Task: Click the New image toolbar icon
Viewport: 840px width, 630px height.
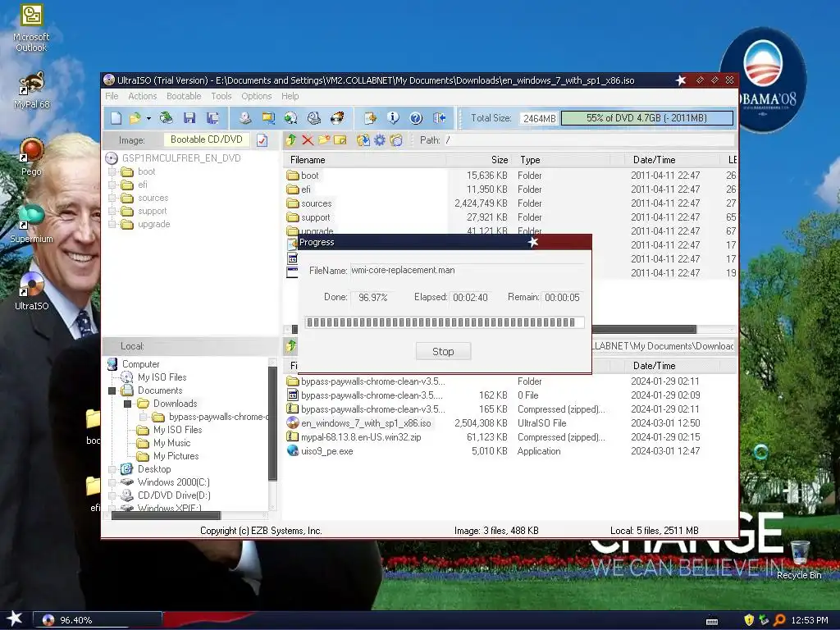Action: pyautogui.click(x=116, y=118)
